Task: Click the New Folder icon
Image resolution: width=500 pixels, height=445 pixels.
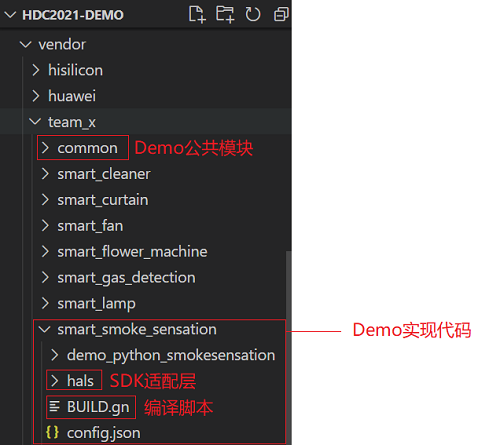Action: 225,14
